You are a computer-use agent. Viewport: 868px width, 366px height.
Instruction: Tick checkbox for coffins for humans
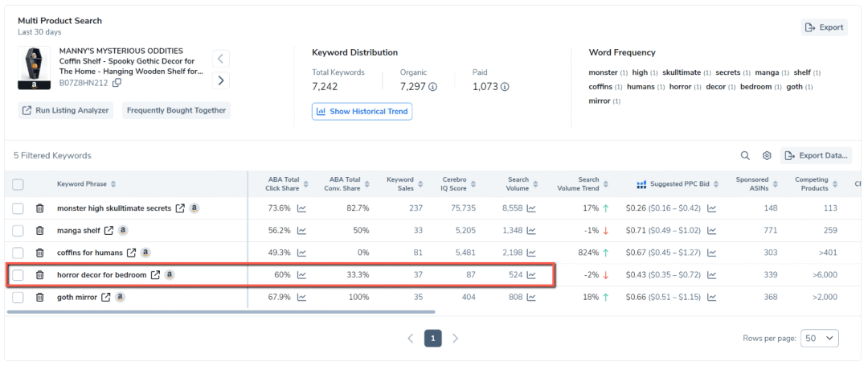(x=18, y=253)
